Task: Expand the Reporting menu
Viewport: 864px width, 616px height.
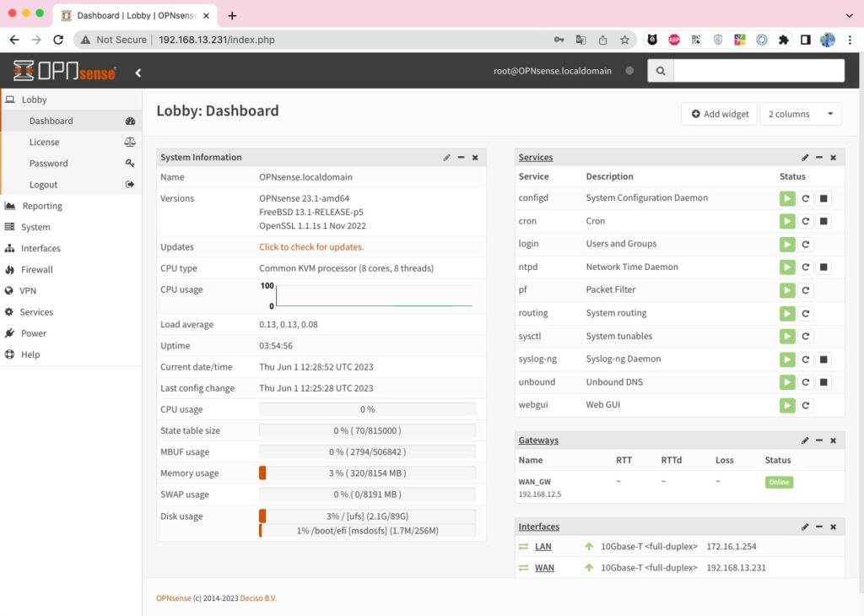Action: pos(71,206)
